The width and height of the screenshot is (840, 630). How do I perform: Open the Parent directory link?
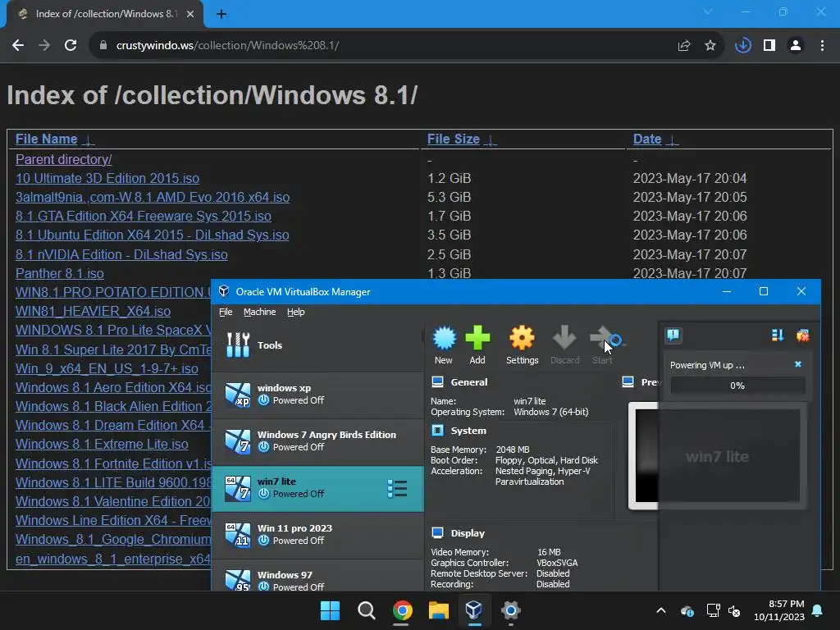[x=63, y=160]
